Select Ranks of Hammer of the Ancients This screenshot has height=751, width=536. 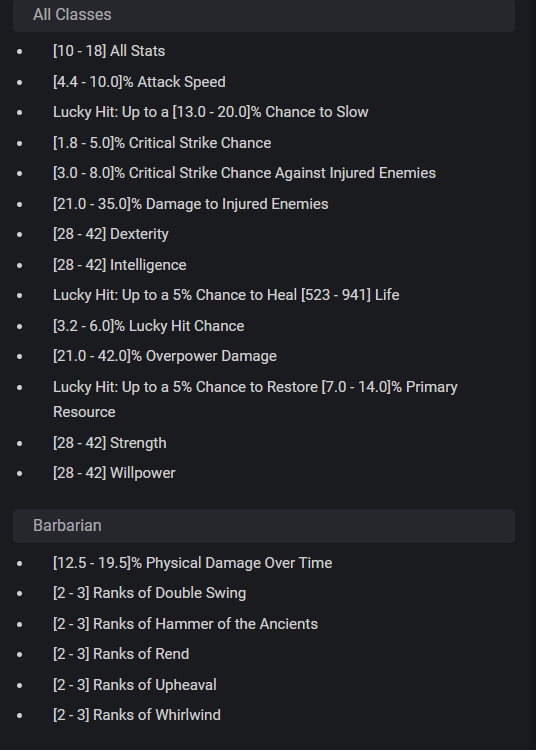pyautogui.click(x=185, y=624)
